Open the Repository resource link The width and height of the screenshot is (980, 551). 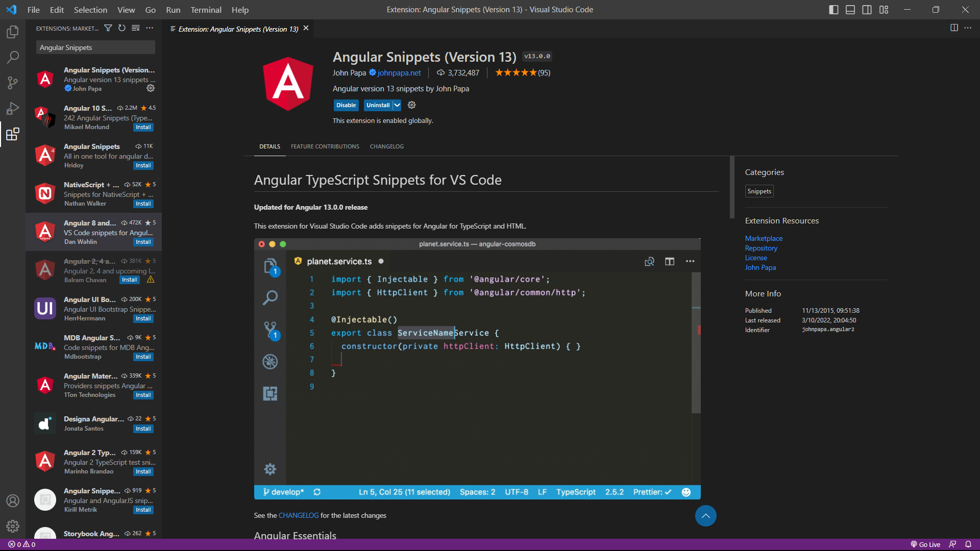point(761,248)
